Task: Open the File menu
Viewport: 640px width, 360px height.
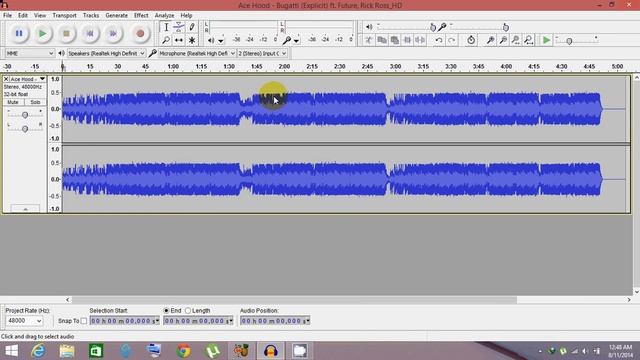Action: (x=7, y=16)
